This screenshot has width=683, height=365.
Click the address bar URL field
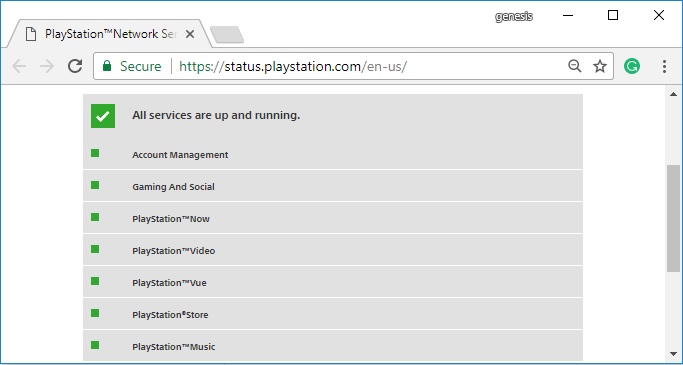pyautogui.click(x=353, y=66)
